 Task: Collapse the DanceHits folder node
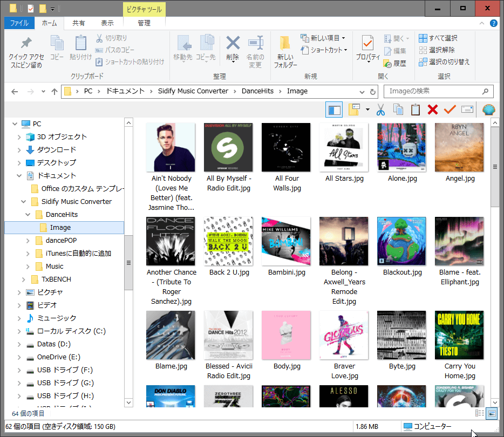click(28, 215)
